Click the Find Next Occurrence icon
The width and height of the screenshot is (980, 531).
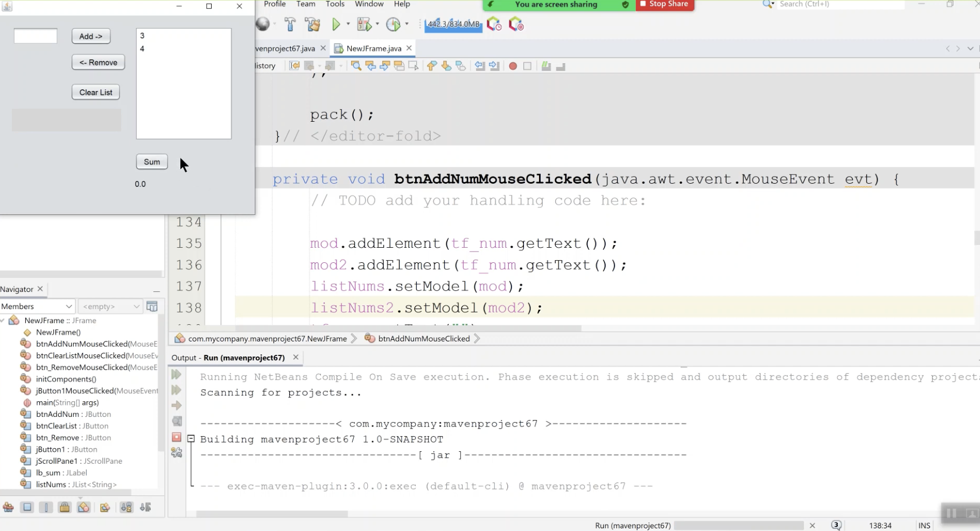[384, 66]
